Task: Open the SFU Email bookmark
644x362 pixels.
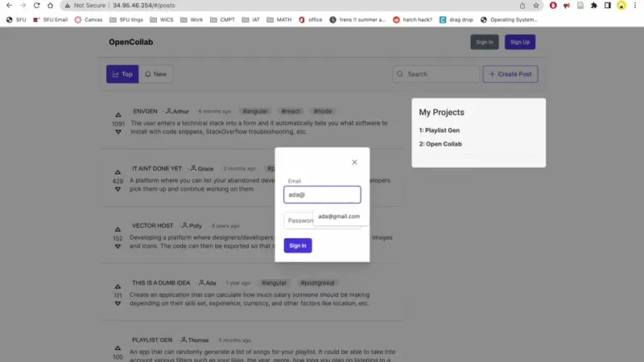Action: pos(50,19)
